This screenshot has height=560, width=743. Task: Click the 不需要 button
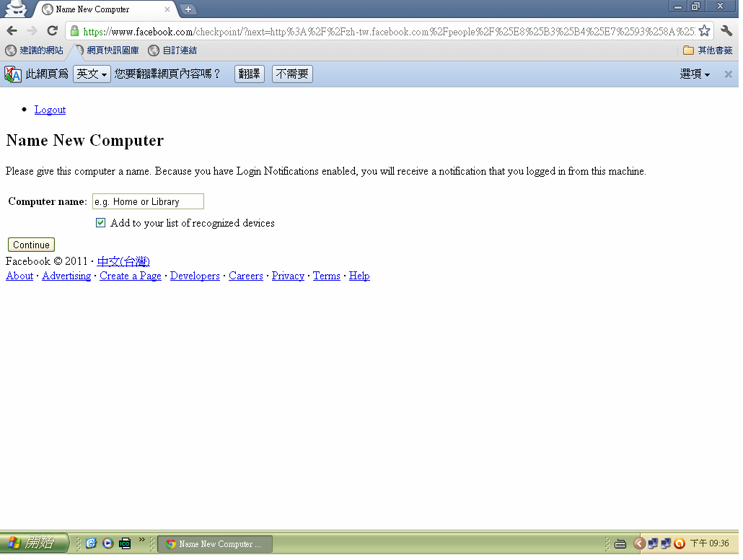coord(292,74)
